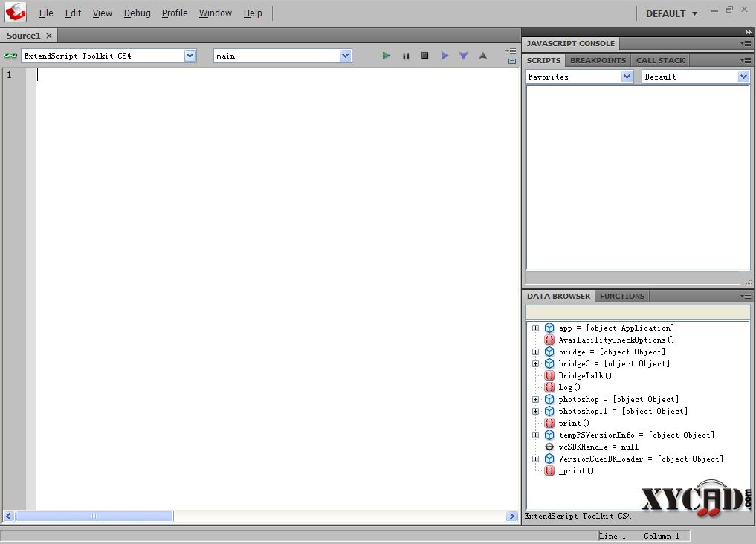Click the _print function icon
This screenshot has width=756, height=544.
pyautogui.click(x=549, y=470)
